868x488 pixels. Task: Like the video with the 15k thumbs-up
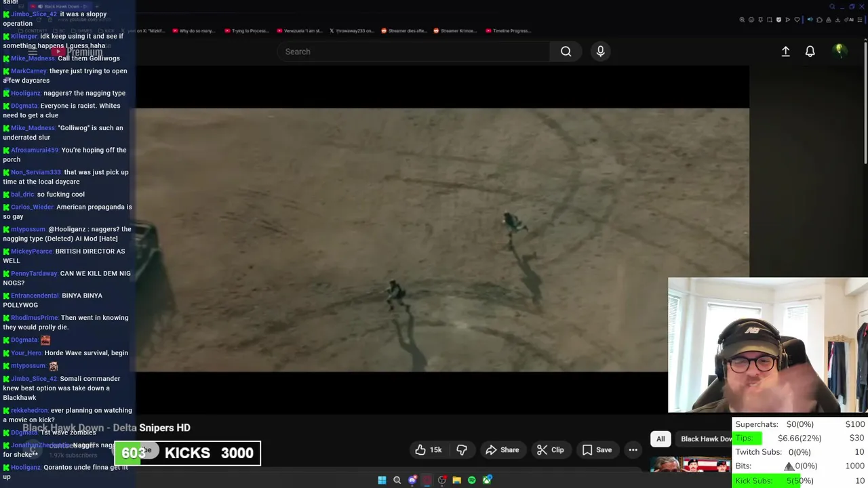coord(429,450)
